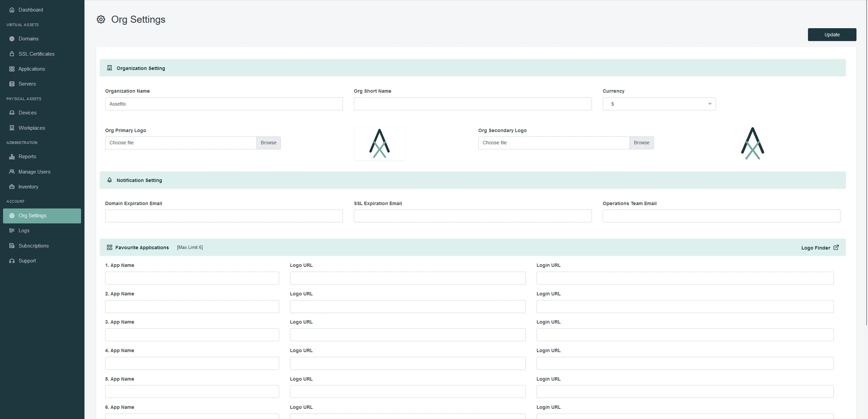Click Logo URL field for app 1
This screenshot has width=868, height=419.
tap(408, 278)
